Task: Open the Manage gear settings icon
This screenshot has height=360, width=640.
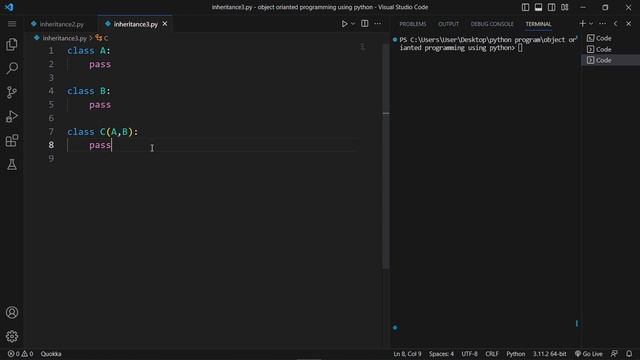Action: (12, 336)
